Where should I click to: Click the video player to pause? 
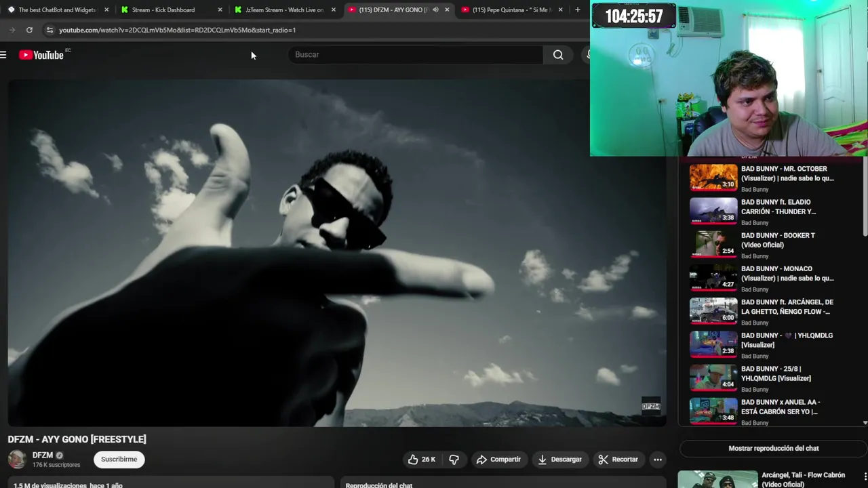[337, 253]
